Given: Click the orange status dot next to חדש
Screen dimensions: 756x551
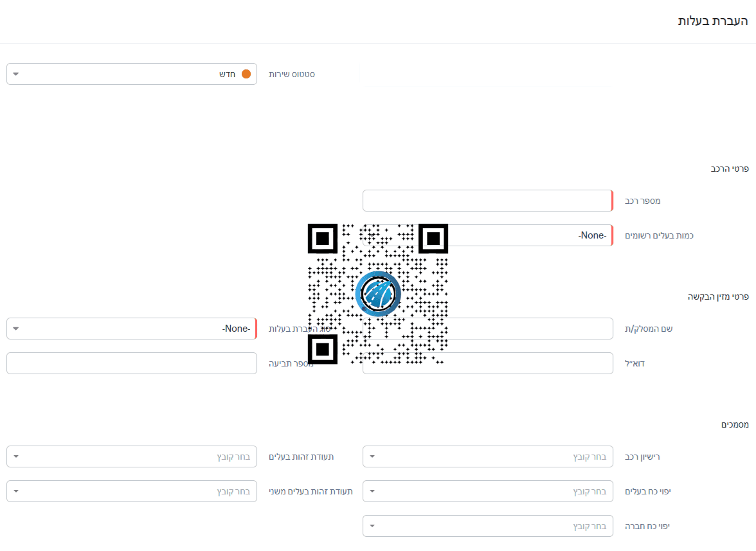Looking at the screenshot, I should pos(246,74).
